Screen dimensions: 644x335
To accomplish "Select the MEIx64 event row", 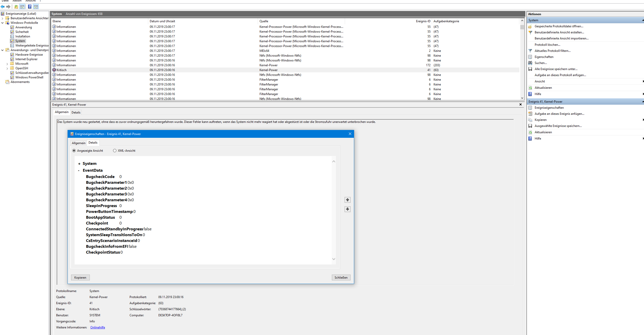I will click(285, 51).
